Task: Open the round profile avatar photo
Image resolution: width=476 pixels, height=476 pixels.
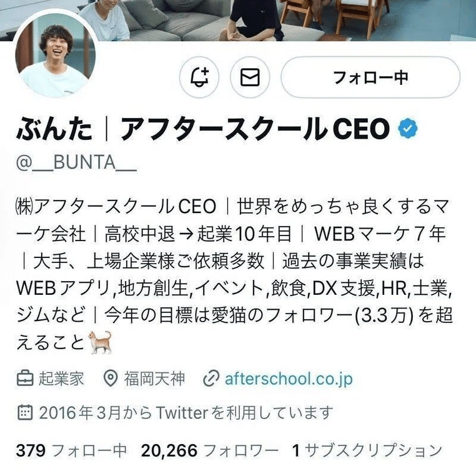Action: (x=56, y=56)
